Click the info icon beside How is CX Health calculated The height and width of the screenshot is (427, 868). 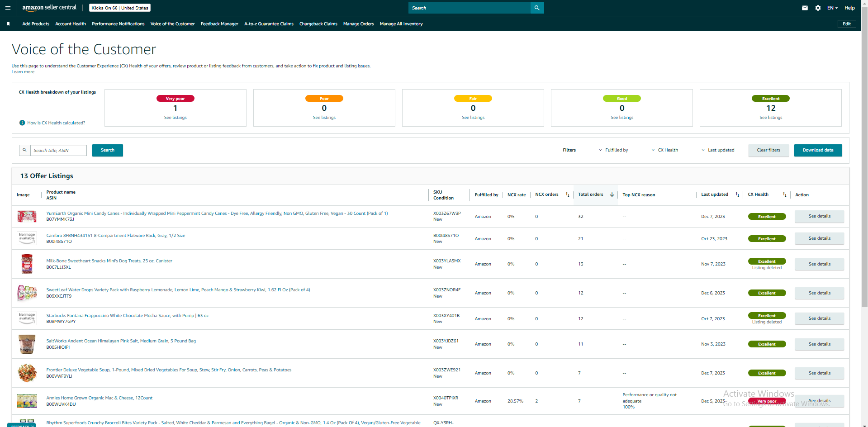point(22,123)
